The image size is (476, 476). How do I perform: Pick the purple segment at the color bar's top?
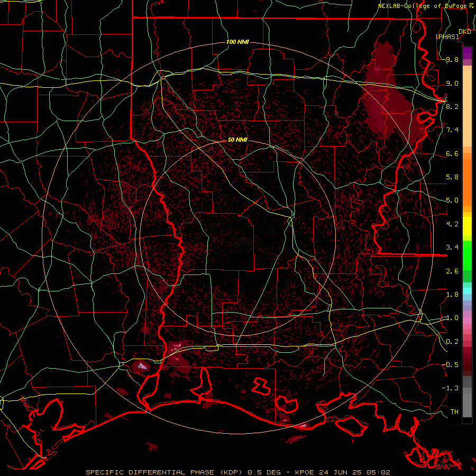tap(467, 53)
